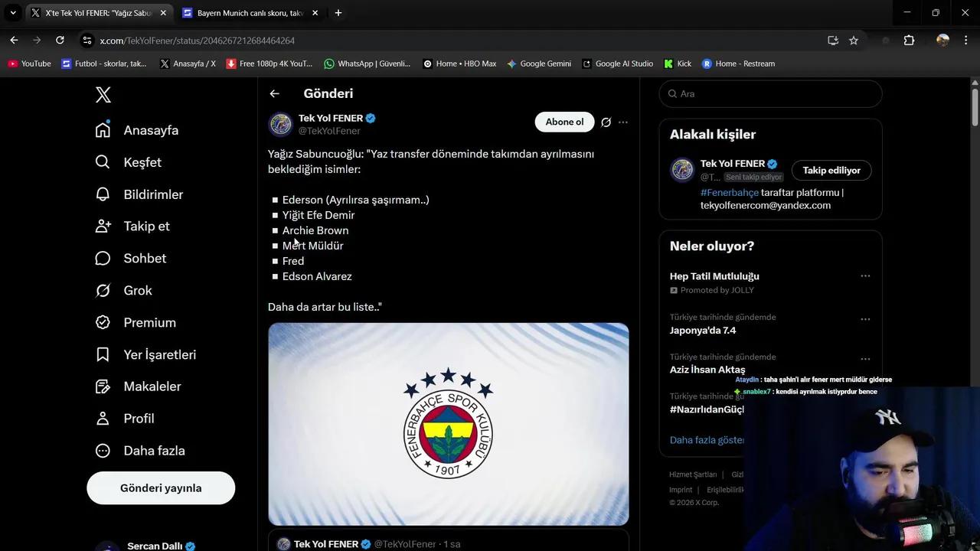980x551 pixels.
Task: Click the X logo in sidebar
Action: (x=103, y=95)
